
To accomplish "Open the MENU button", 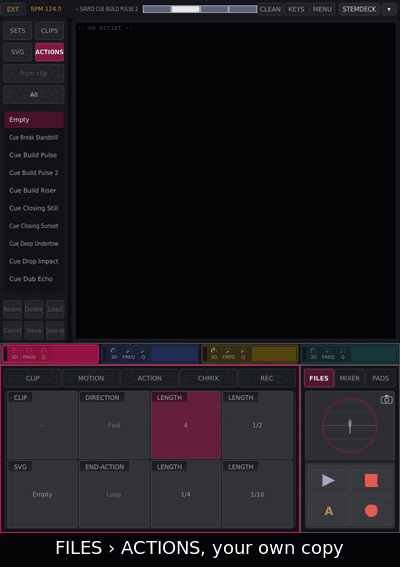I will click(x=322, y=9).
